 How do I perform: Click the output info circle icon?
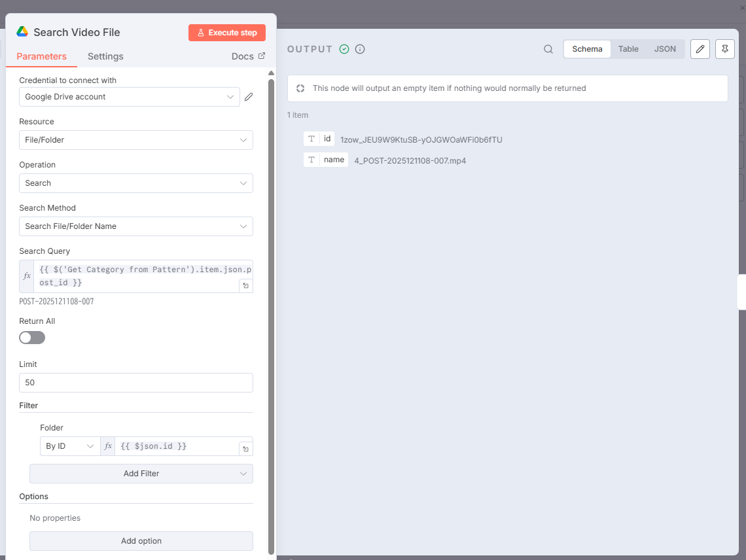pos(360,49)
